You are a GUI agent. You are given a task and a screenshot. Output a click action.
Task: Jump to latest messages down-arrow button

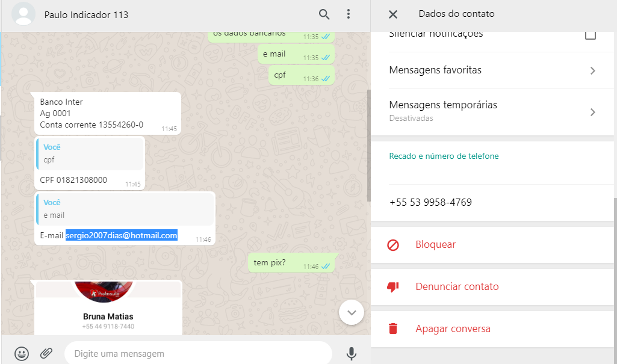352,312
